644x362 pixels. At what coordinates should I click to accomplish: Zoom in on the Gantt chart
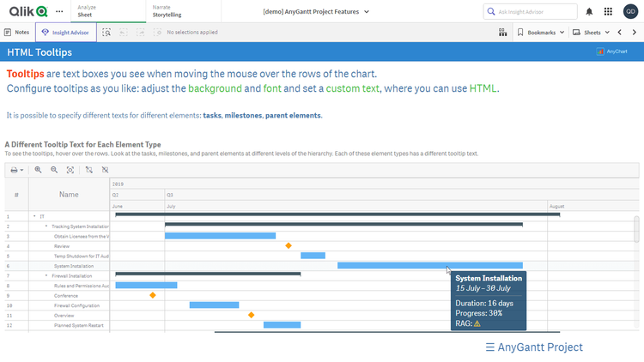[x=38, y=170]
